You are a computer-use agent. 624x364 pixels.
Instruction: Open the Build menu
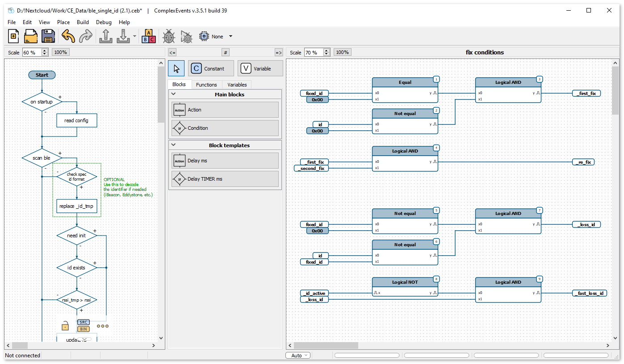(x=83, y=22)
